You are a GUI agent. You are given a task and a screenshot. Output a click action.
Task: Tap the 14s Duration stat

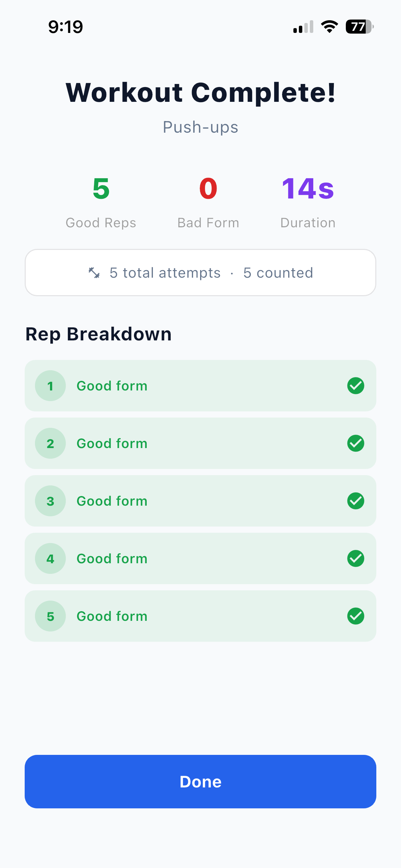click(308, 202)
